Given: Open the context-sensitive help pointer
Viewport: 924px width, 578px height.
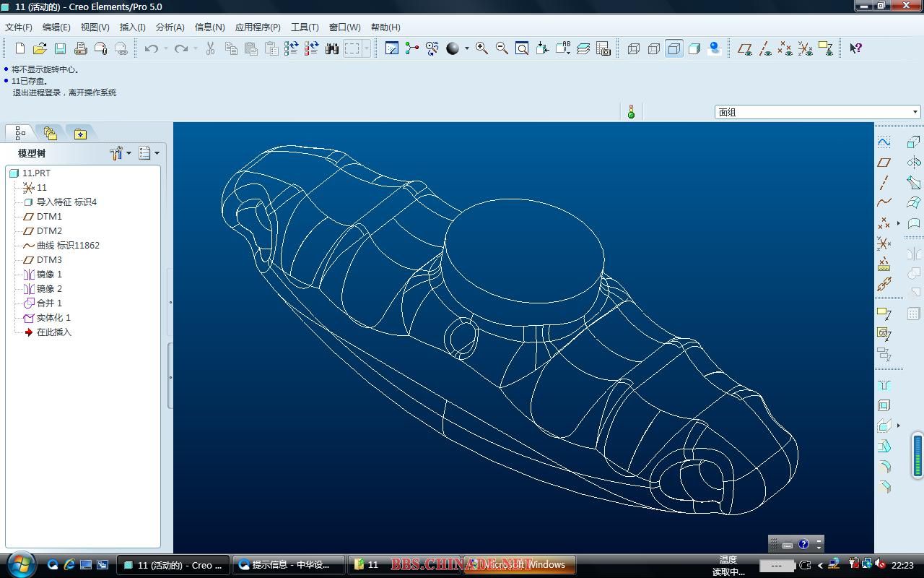Looking at the screenshot, I should 855,48.
